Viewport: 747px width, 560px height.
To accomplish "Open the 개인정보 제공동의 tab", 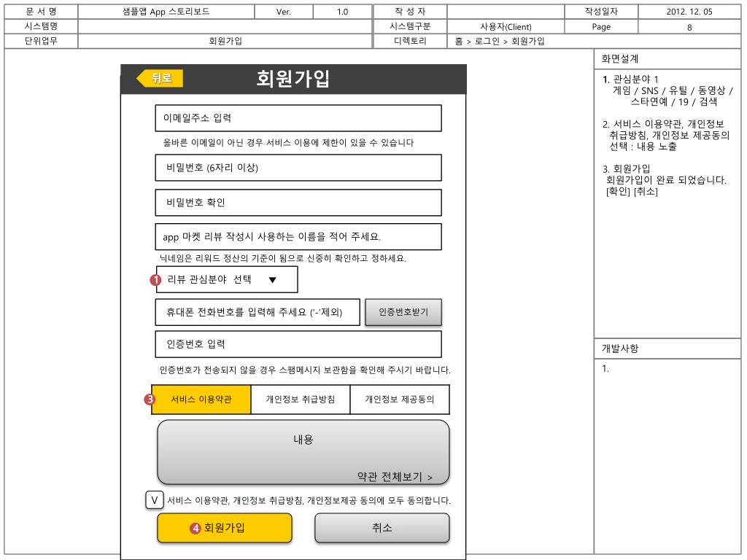I will point(400,400).
